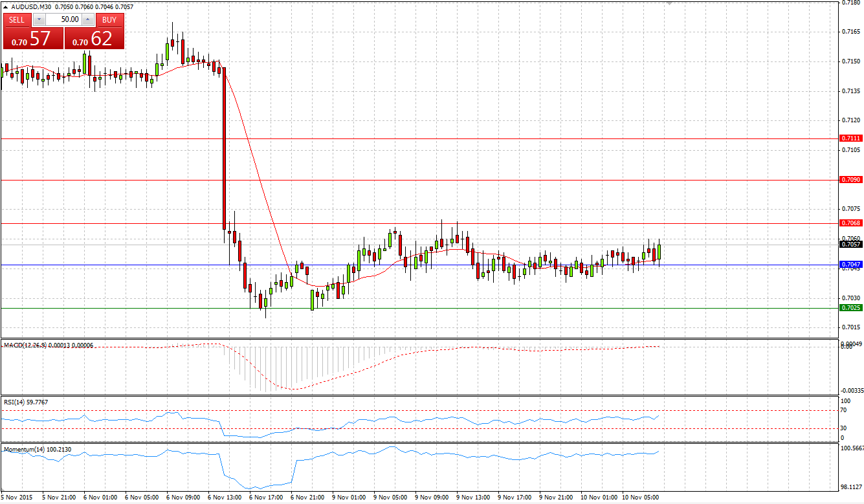The width and height of the screenshot is (864, 504).
Task: Decrease trade volume with down arrow
Action: point(38,19)
